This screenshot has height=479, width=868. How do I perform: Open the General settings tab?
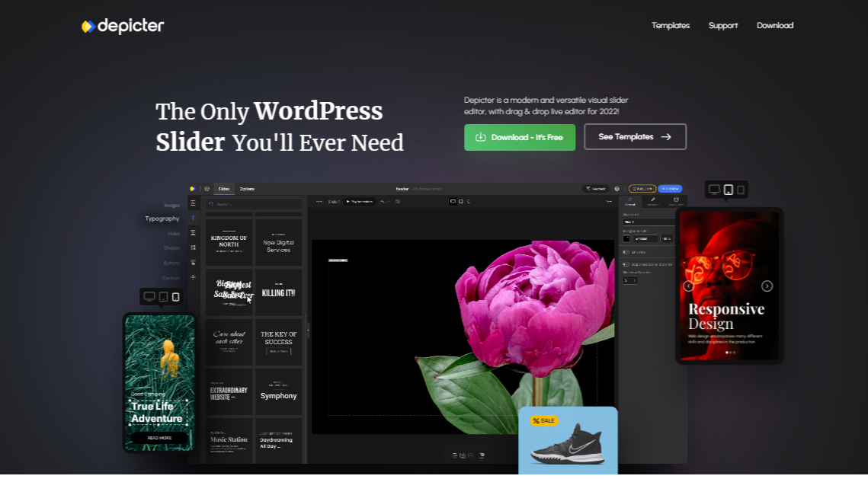pos(630,202)
